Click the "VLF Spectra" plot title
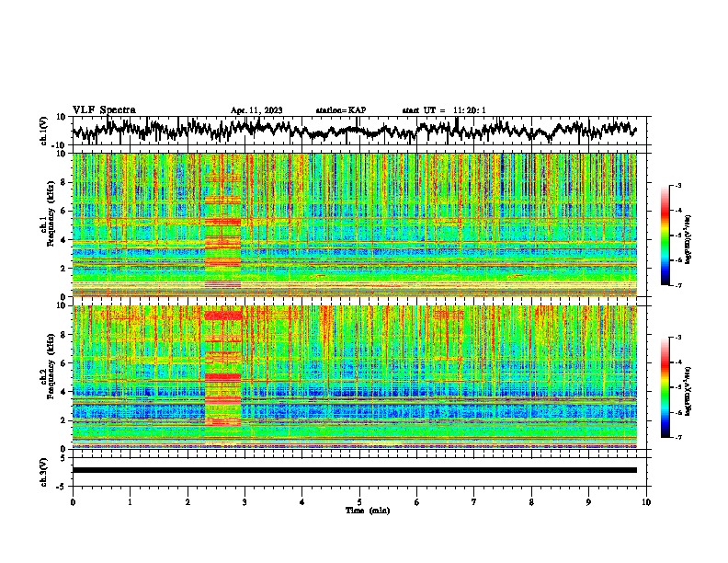 pyautogui.click(x=104, y=110)
